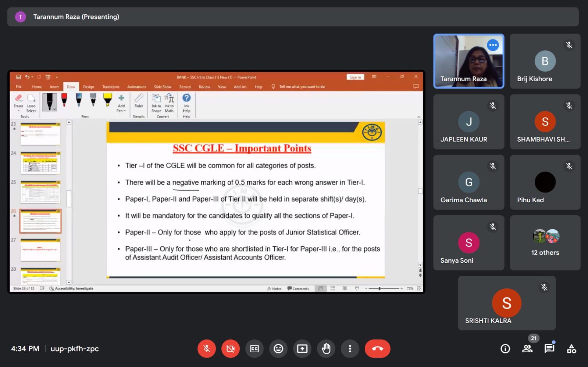Open more options three-dot menu in bottom bar
The image size is (588, 367).
[x=350, y=349]
